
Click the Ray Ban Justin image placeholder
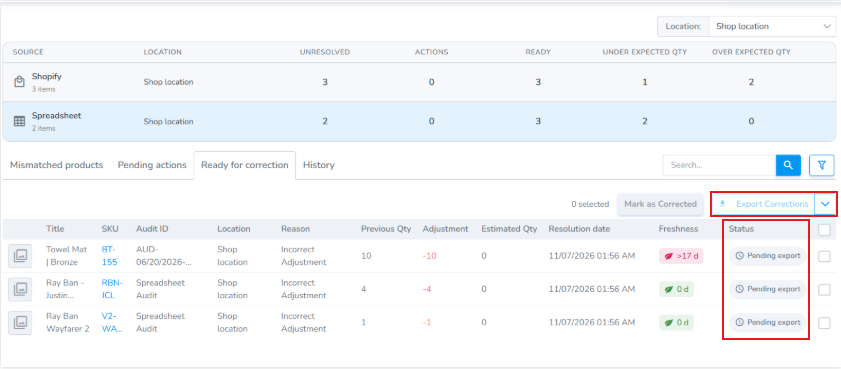coord(20,290)
